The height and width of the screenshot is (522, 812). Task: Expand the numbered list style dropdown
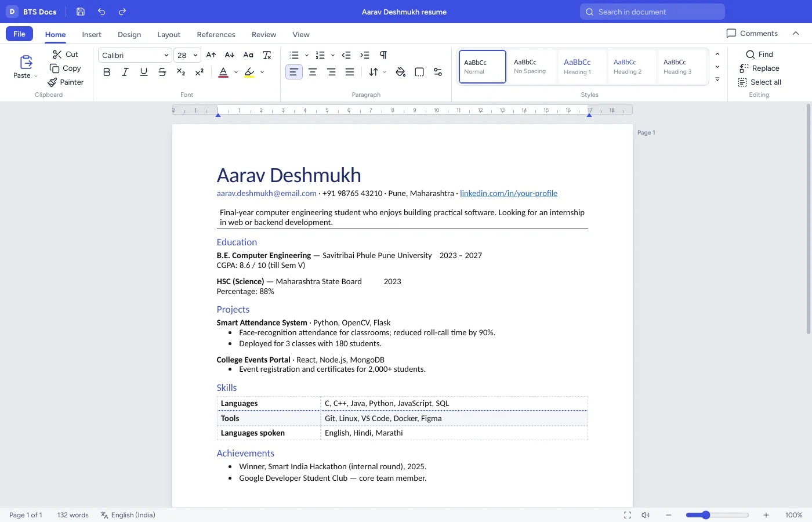(333, 55)
